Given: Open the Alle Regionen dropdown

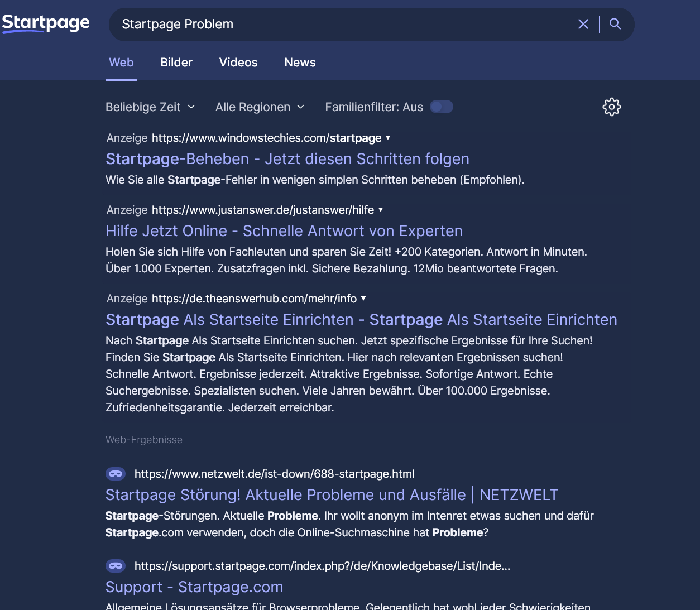Looking at the screenshot, I should point(260,107).
